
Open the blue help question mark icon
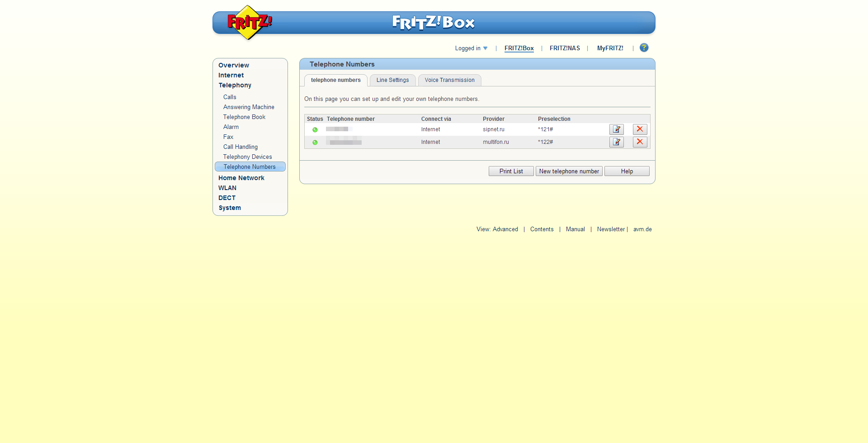click(644, 48)
